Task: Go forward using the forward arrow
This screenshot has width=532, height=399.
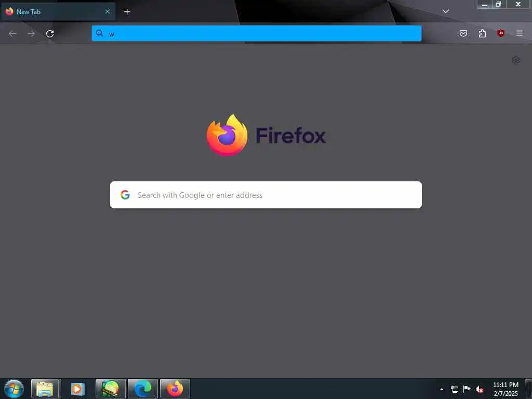Action: 31,34
